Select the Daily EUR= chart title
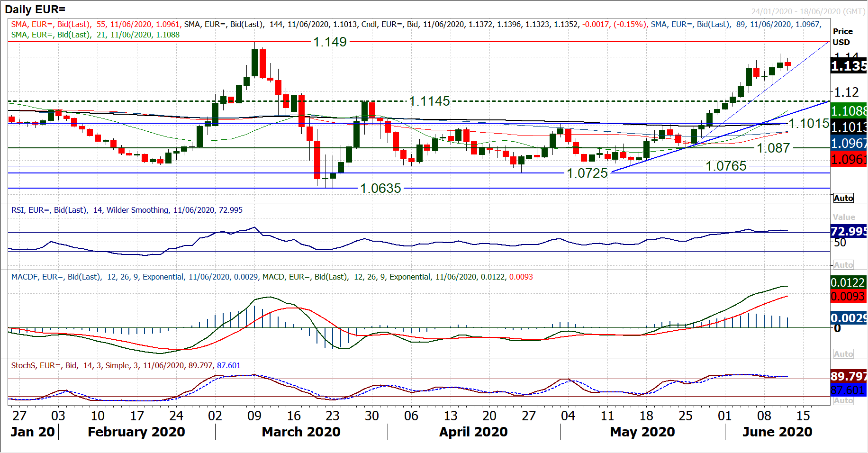 pyautogui.click(x=35, y=9)
